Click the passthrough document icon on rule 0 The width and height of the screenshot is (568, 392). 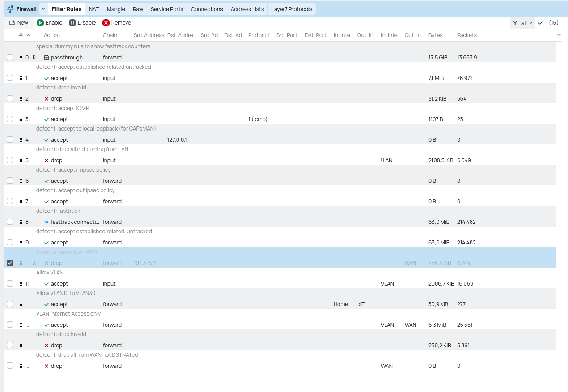click(47, 57)
